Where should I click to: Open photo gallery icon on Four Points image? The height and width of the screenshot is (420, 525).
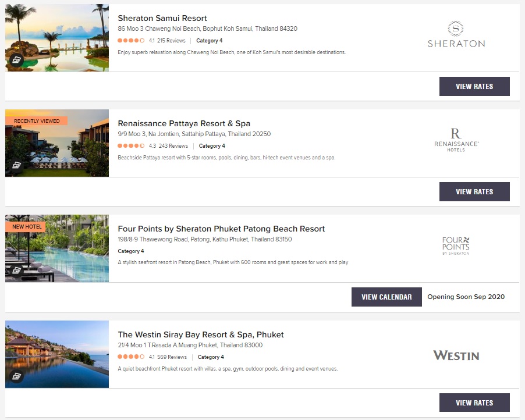coord(16,270)
